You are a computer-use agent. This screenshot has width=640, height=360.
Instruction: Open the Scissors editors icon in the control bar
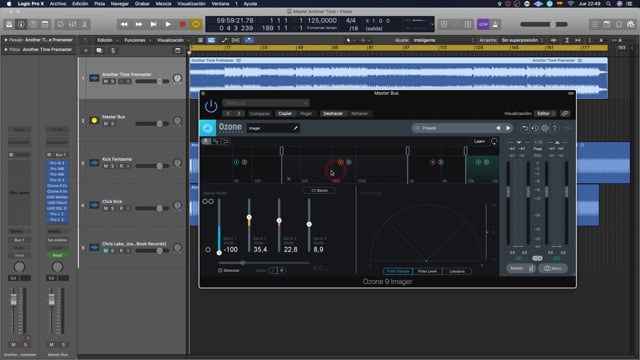click(84, 24)
